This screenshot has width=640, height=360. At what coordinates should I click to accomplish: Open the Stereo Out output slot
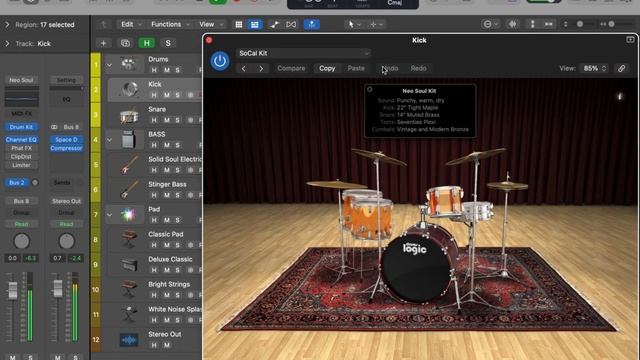pyautogui.click(x=66, y=201)
